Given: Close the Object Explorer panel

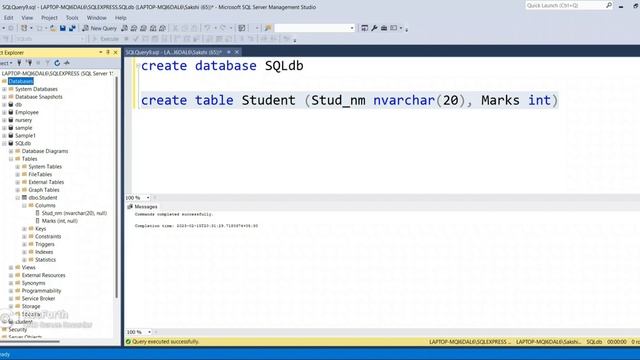Looking at the screenshot, I should pos(116,52).
